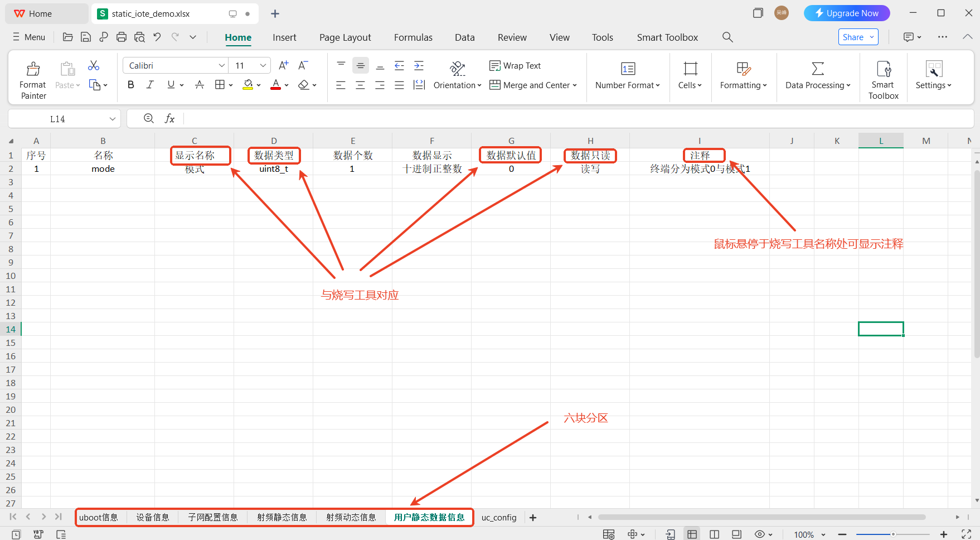Click Center horizontal alignment icon

click(x=361, y=85)
